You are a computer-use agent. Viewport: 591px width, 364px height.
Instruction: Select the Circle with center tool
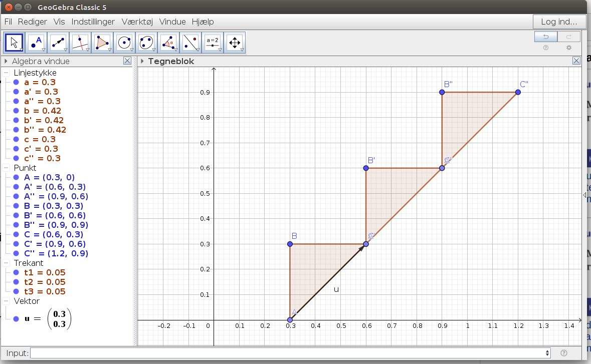pos(124,43)
